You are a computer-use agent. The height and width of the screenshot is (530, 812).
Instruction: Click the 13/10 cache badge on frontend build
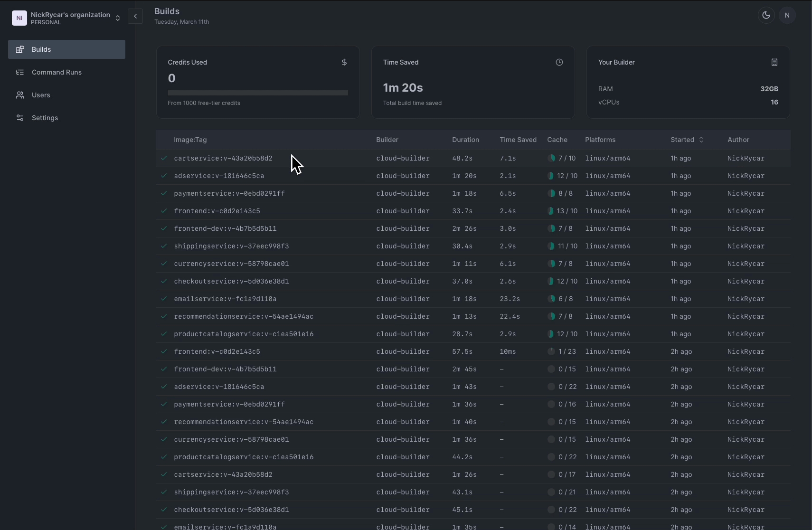click(563, 211)
